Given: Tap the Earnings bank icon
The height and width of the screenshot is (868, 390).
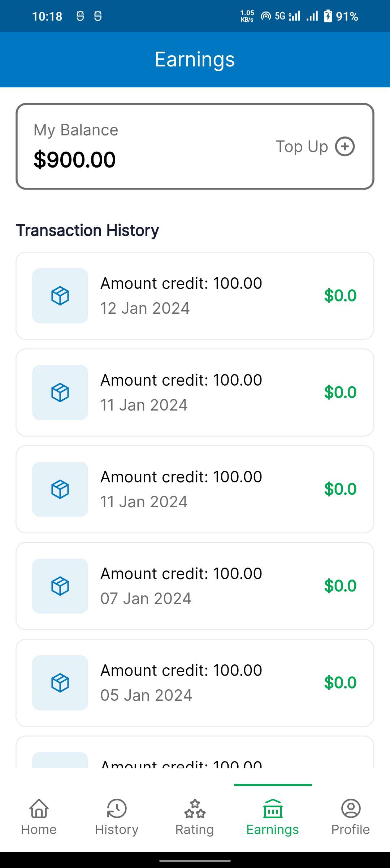Looking at the screenshot, I should (273, 808).
